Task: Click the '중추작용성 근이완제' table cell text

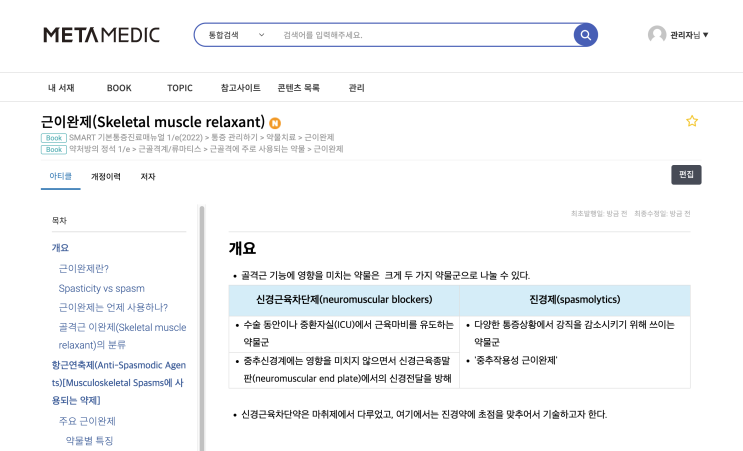Action: [x=516, y=361]
